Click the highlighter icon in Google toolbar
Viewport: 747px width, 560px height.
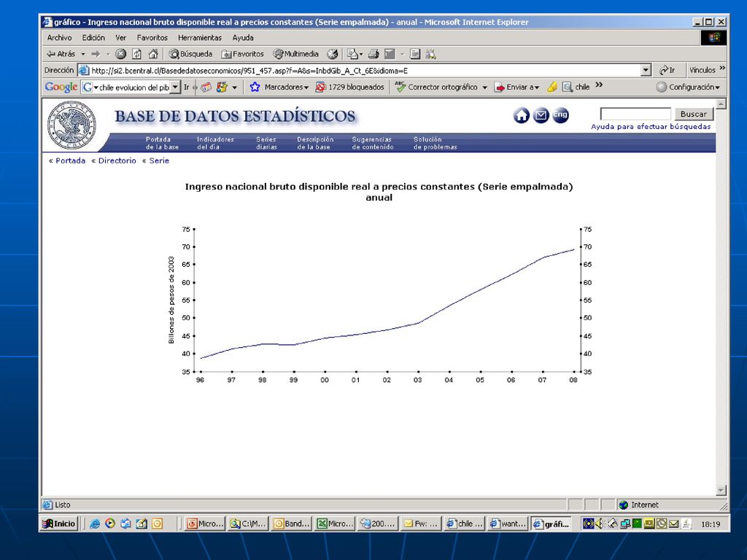pos(552,87)
